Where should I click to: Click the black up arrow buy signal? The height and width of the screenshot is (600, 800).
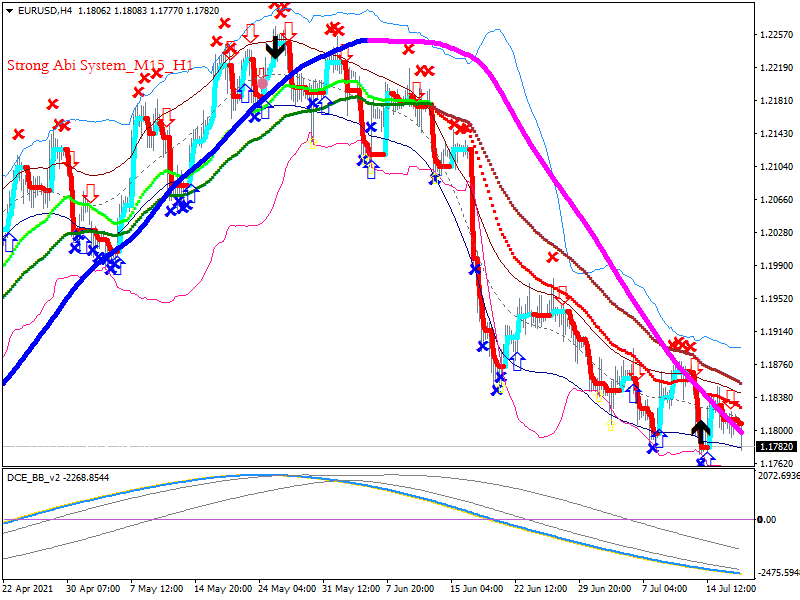pos(701,432)
